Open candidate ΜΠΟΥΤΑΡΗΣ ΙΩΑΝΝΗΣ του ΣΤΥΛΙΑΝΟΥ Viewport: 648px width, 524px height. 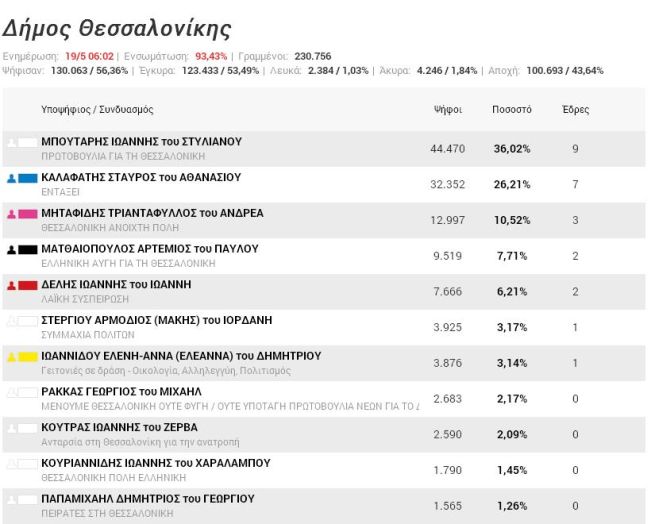point(141,142)
